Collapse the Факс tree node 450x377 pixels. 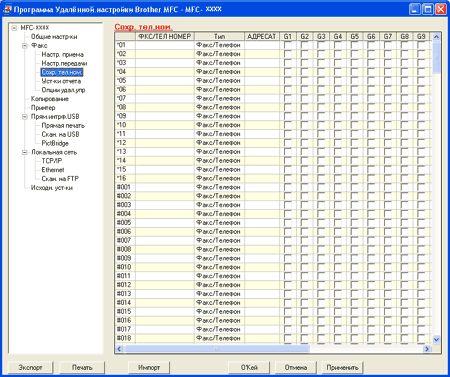[25, 46]
